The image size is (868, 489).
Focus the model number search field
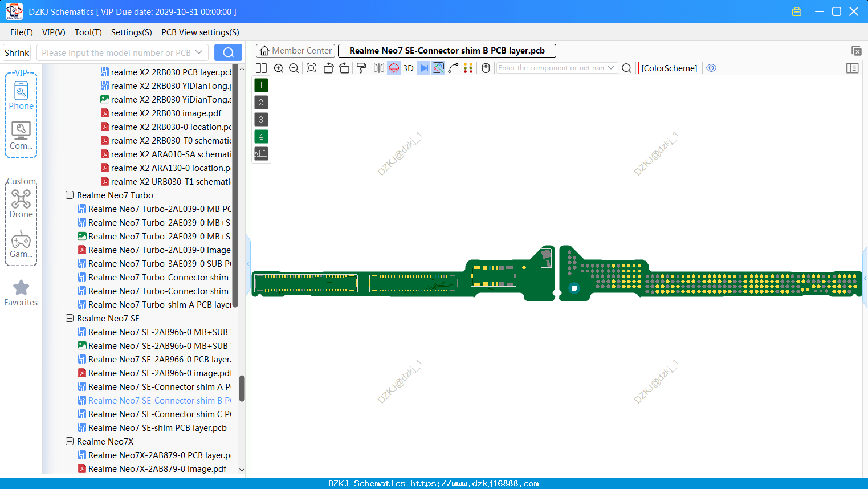click(x=116, y=52)
